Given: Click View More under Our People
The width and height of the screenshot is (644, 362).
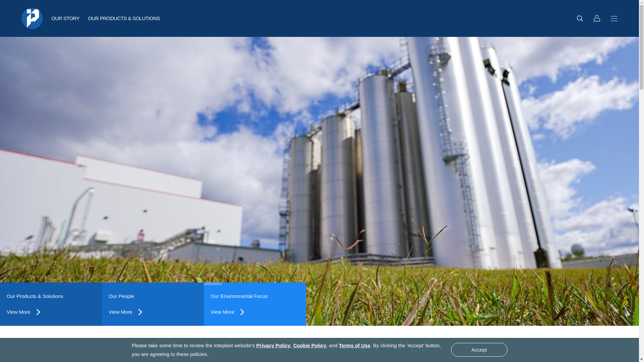Looking at the screenshot, I should (x=120, y=312).
